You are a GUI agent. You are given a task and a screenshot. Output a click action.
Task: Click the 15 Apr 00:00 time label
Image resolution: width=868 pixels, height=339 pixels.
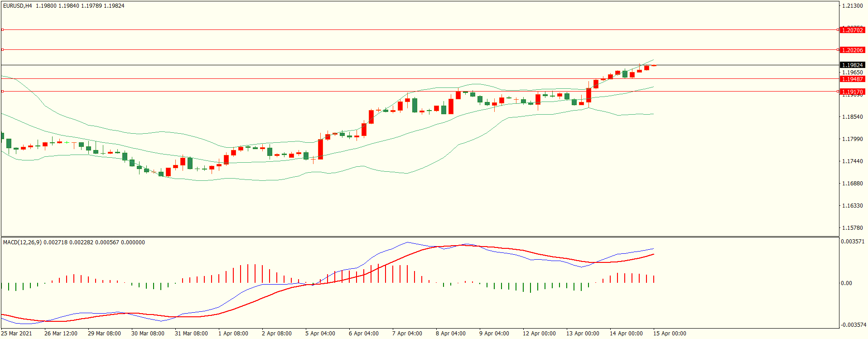pyautogui.click(x=669, y=334)
